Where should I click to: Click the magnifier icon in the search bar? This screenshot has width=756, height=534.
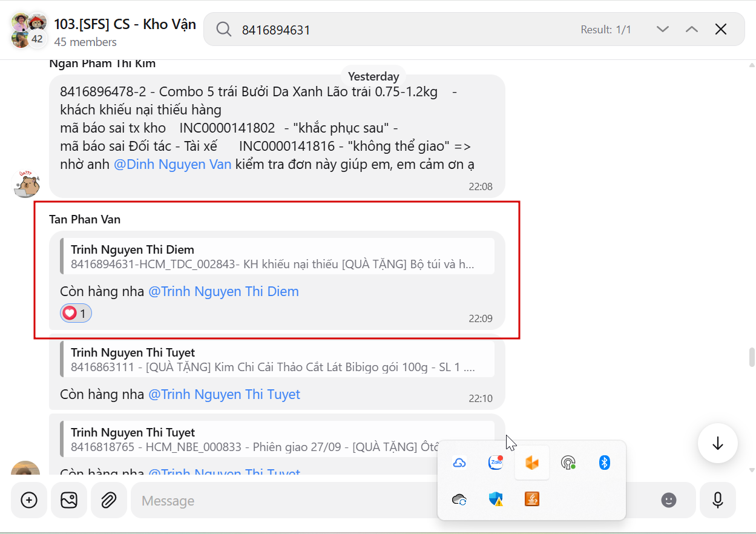pyautogui.click(x=224, y=29)
